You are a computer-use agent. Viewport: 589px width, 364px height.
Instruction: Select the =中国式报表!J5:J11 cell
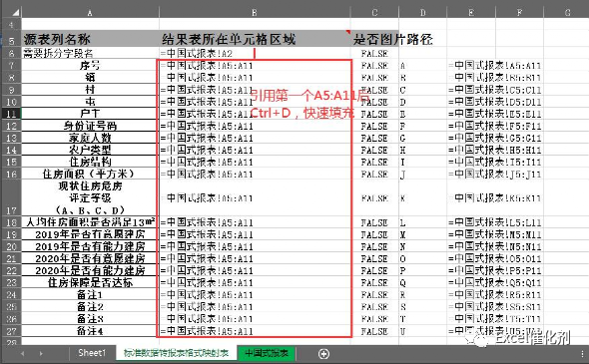click(x=495, y=174)
